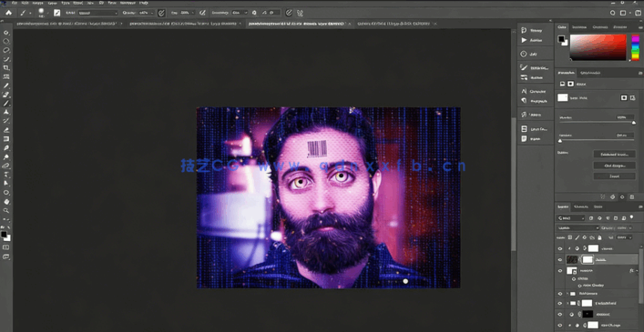Click the lock image pixels brush icon

pos(578,237)
